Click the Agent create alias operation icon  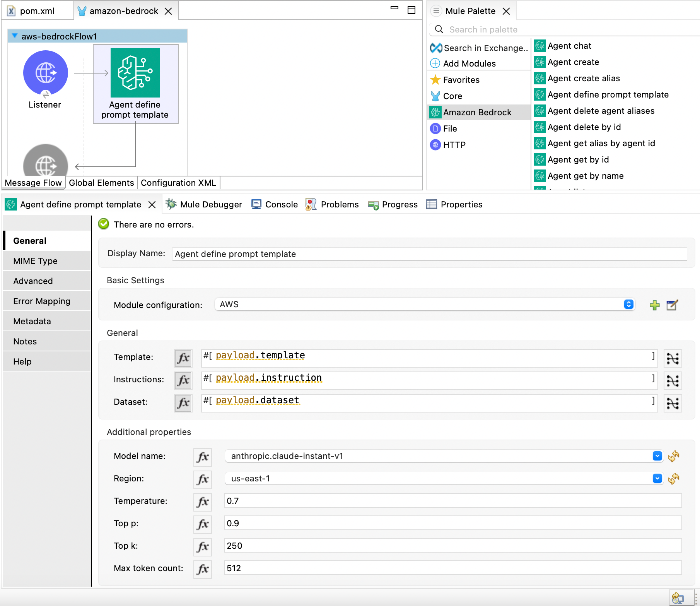click(x=540, y=78)
